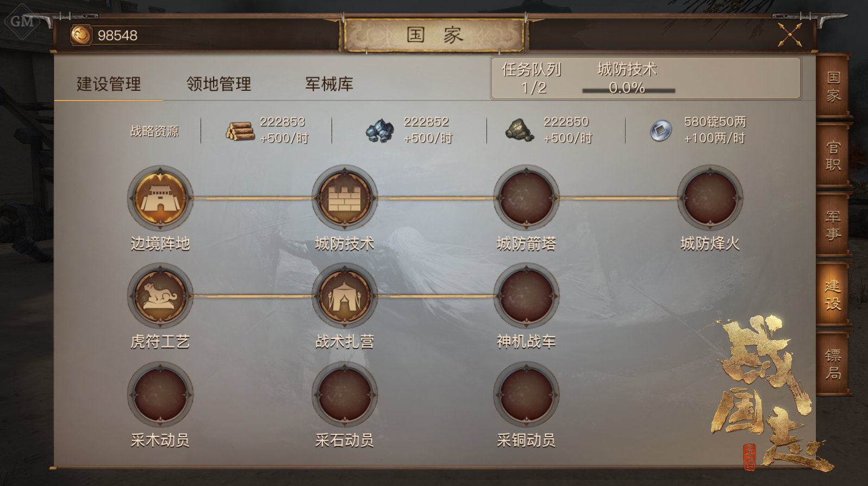Click the silver coin resource icon
Viewport: 868px width, 486px height.
point(661,131)
